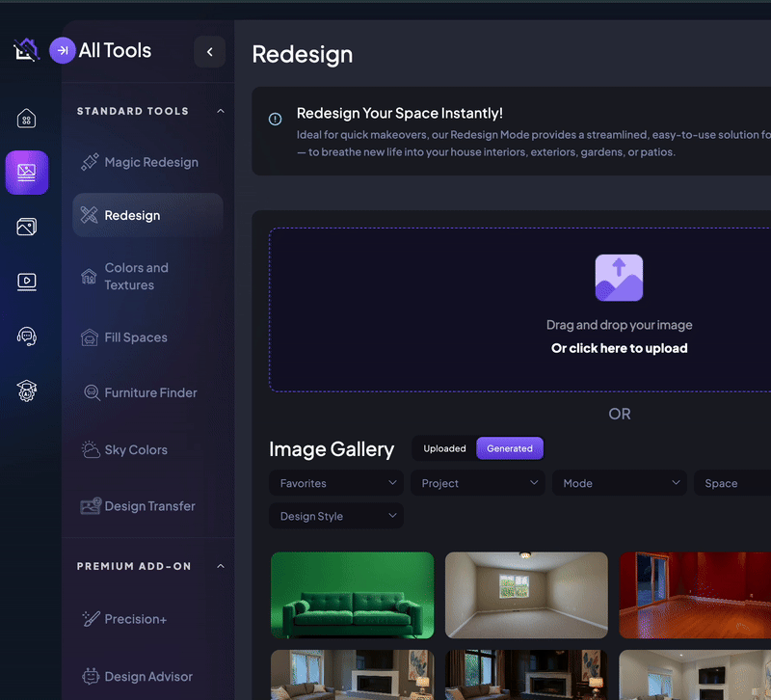This screenshot has width=771, height=700.
Task: Expand the Design Style dropdown
Action: point(336,516)
